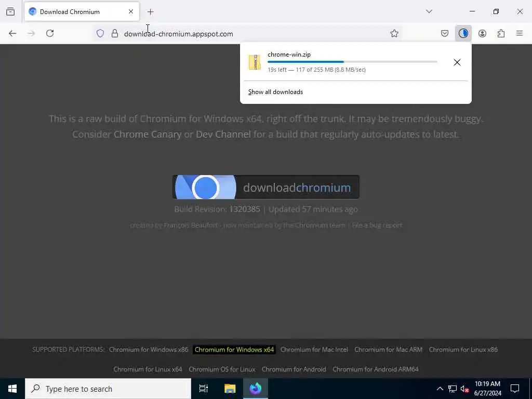
Task: Go forward to the next page
Action: click(31, 33)
